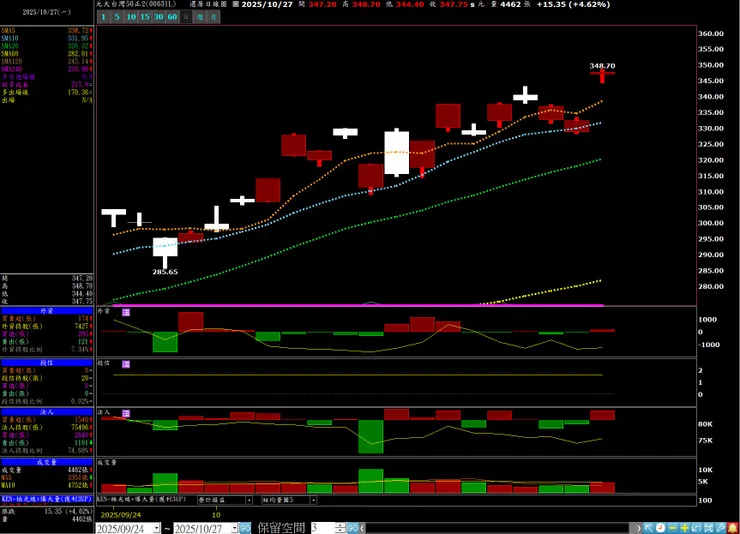Switch to the 1-minute timeframe button
This screenshot has width=740, height=534.
coord(103,17)
